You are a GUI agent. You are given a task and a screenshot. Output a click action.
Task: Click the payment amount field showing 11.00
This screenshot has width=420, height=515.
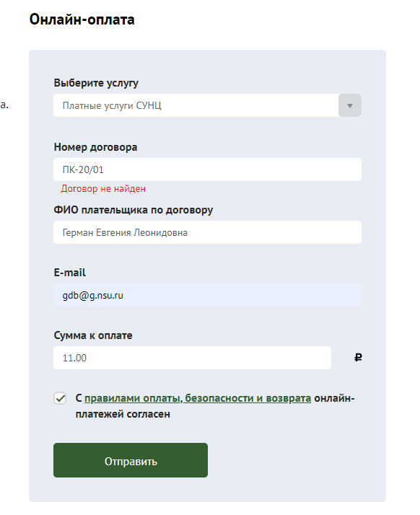[x=192, y=358]
